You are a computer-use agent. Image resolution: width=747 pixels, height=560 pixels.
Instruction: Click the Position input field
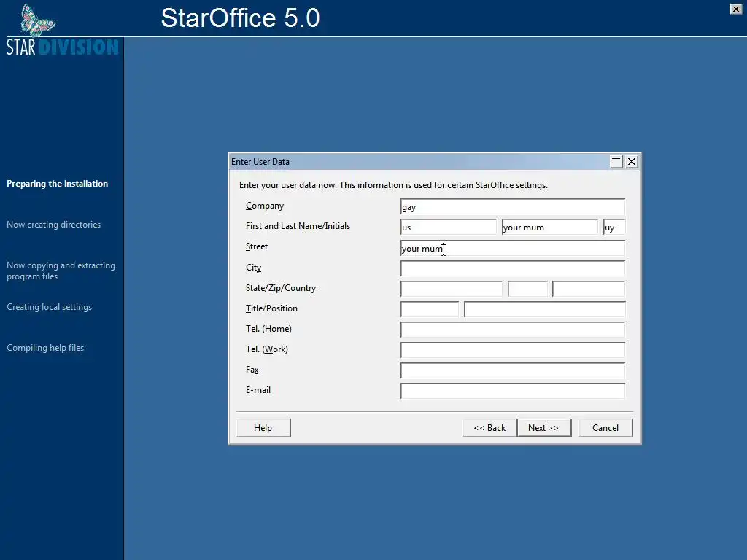coord(544,309)
